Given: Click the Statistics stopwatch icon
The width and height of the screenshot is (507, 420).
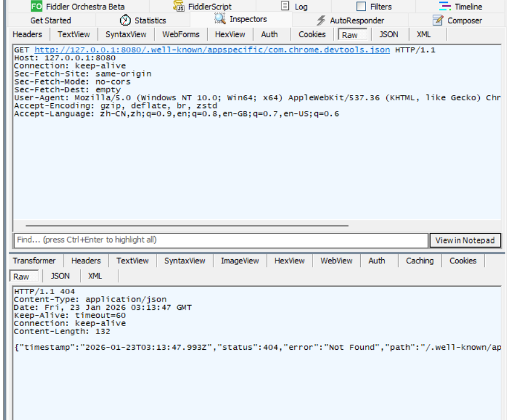Looking at the screenshot, I should (x=125, y=20).
